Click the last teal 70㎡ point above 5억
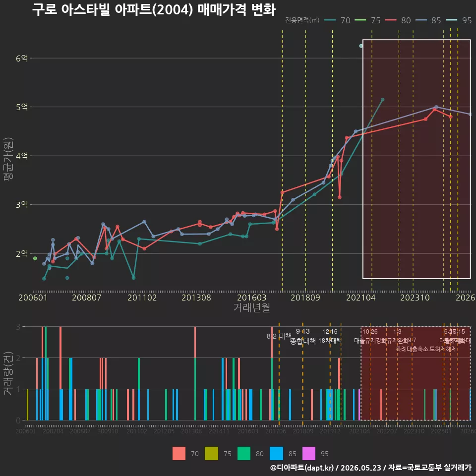 point(382,100)
